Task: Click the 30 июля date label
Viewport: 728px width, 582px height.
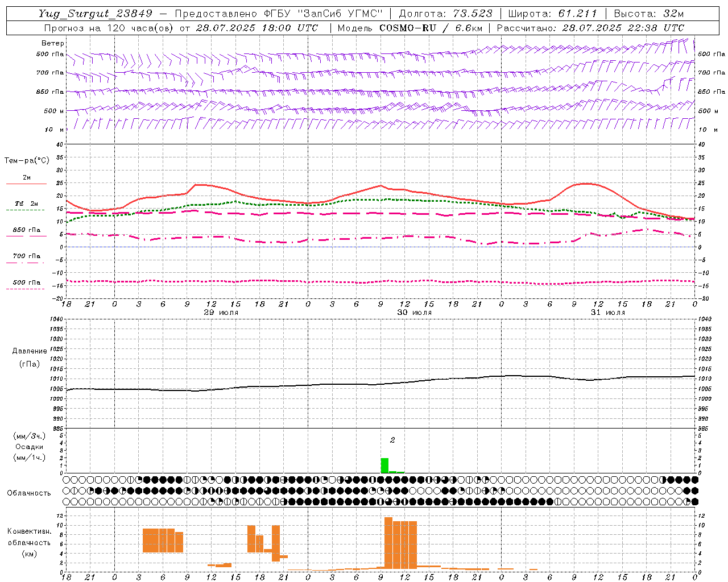Action: [415, 313]
